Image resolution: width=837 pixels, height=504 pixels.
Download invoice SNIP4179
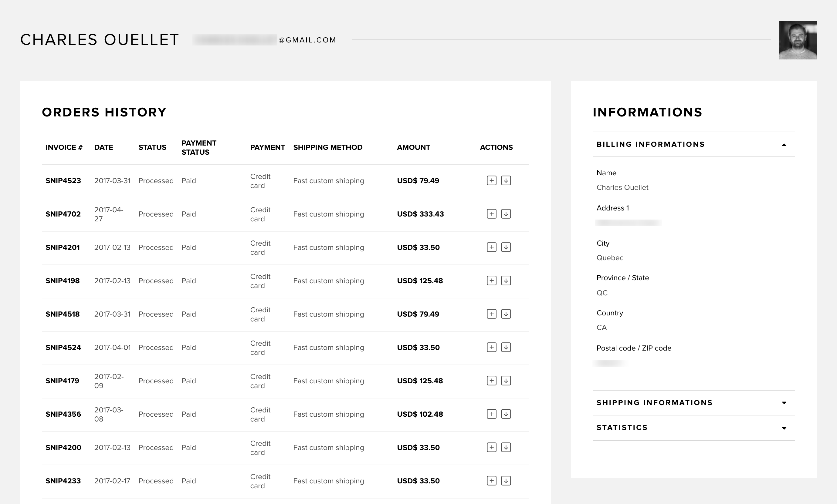506,381
